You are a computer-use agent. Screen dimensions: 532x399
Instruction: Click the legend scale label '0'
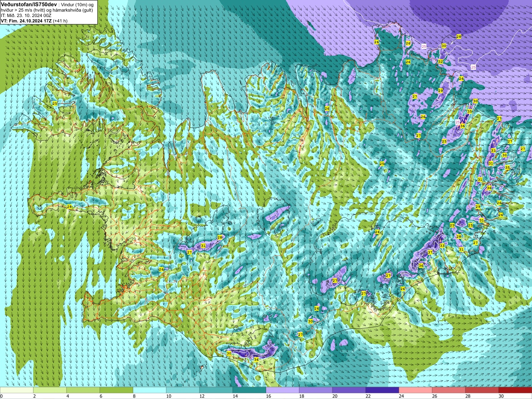pos(2,396)
